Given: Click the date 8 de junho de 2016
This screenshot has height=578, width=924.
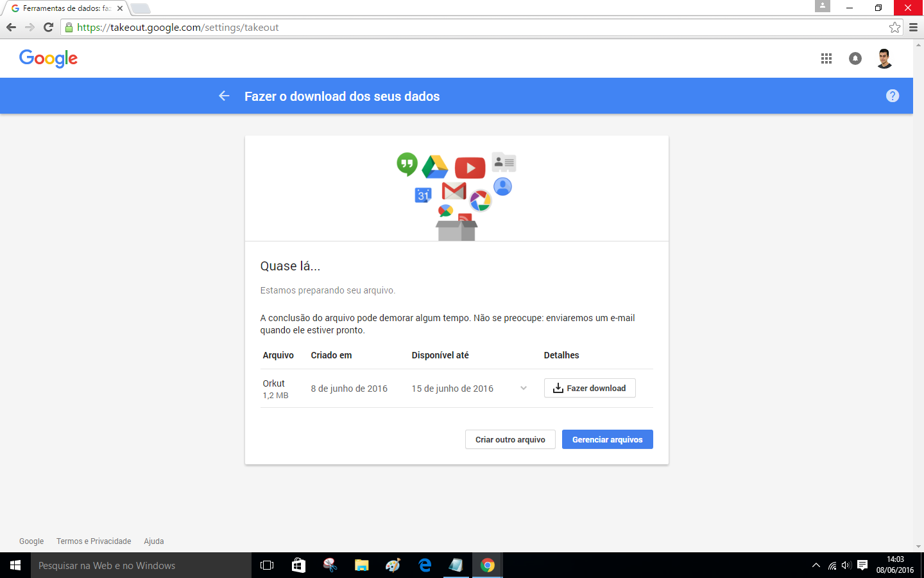Looking at the screenshot, I should click(349, 389).
